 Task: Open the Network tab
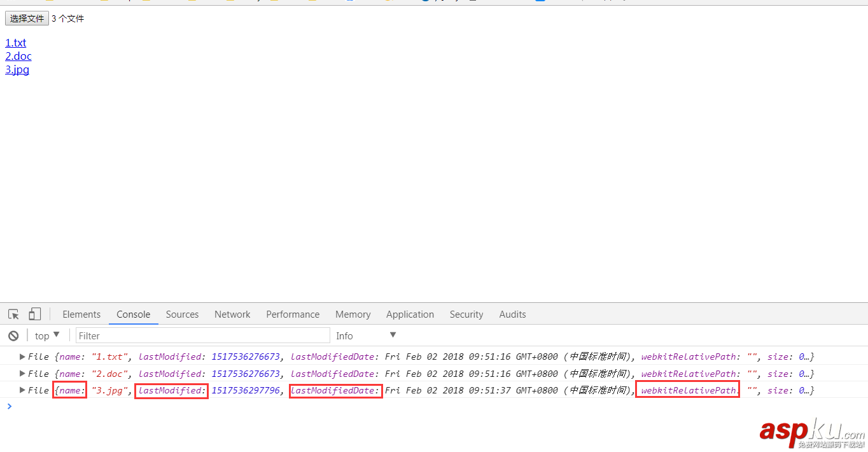(x=232, y=314)
